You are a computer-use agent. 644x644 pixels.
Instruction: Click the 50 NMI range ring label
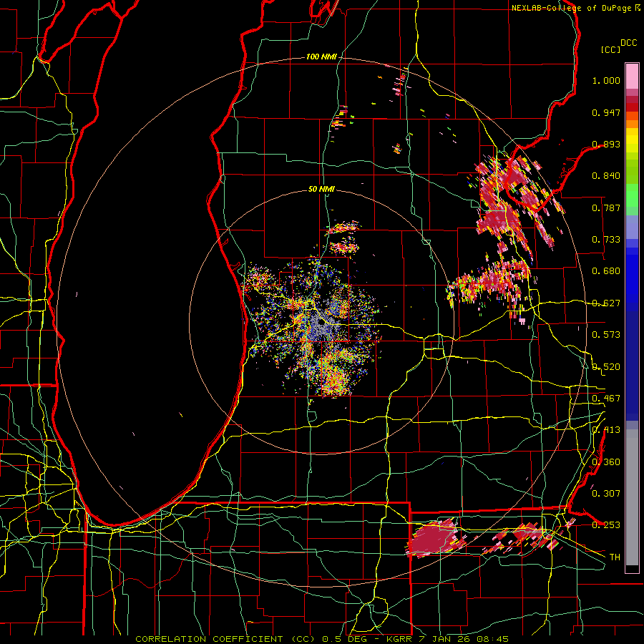321,189
